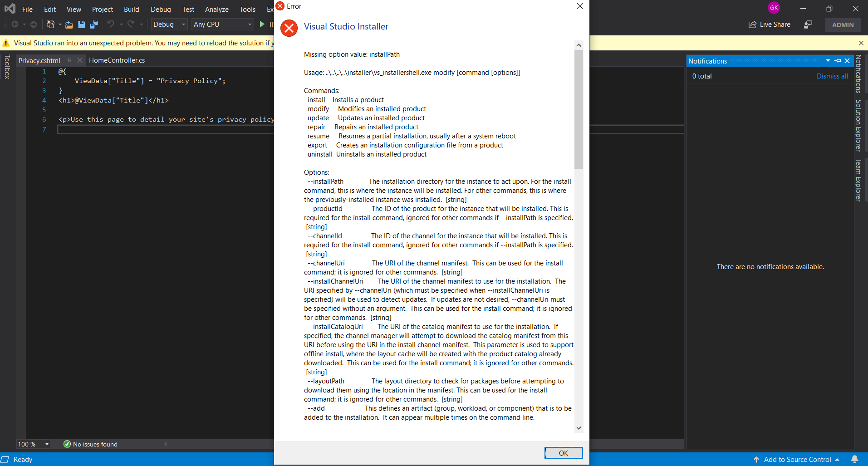868x466 pixels.
Task: Close the Error dialog with the X
Action: point(580,6)
